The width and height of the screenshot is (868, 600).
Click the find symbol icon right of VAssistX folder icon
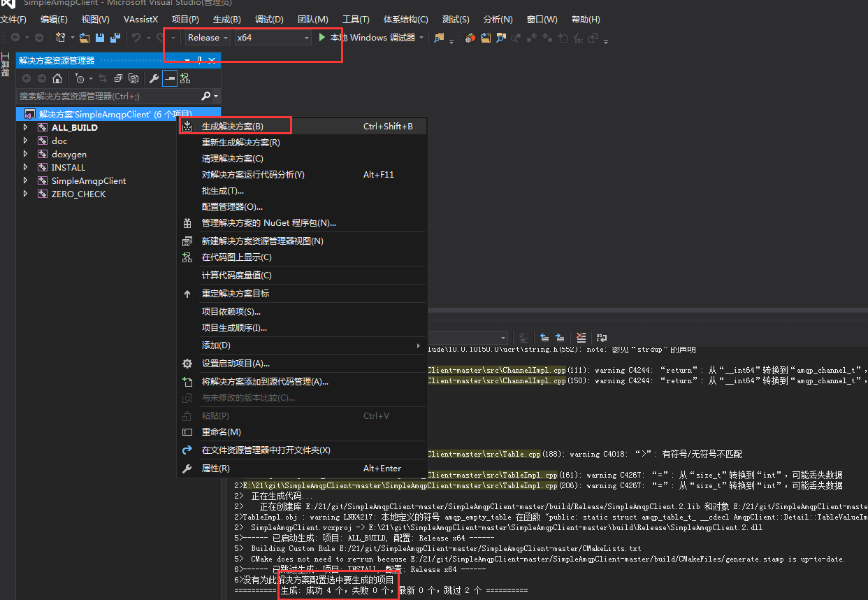[501, 38]
